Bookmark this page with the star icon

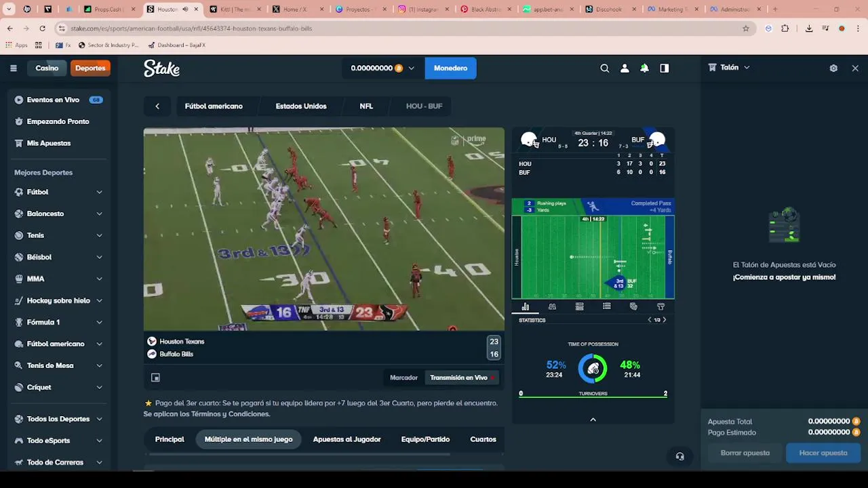coord(746,28)
